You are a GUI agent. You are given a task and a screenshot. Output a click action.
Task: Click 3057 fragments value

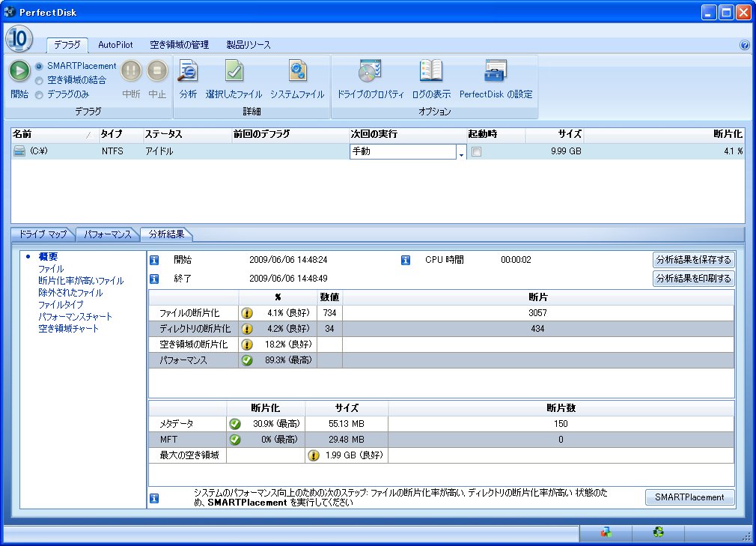click(537, 313)
